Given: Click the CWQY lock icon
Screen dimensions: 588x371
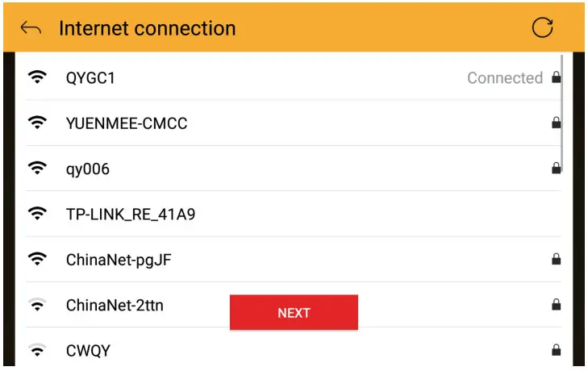Looking at the screenshot, I should (x=556, y=350).
